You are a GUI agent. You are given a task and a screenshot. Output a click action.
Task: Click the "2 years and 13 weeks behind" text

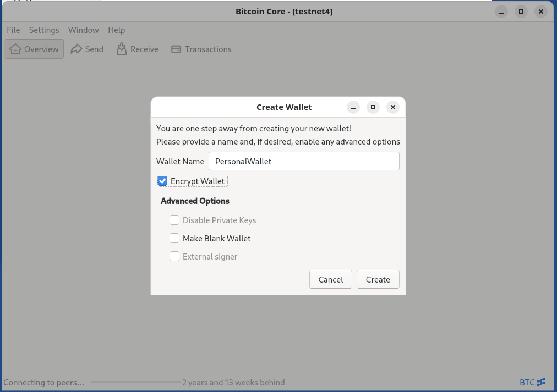[x=233, y=383]
